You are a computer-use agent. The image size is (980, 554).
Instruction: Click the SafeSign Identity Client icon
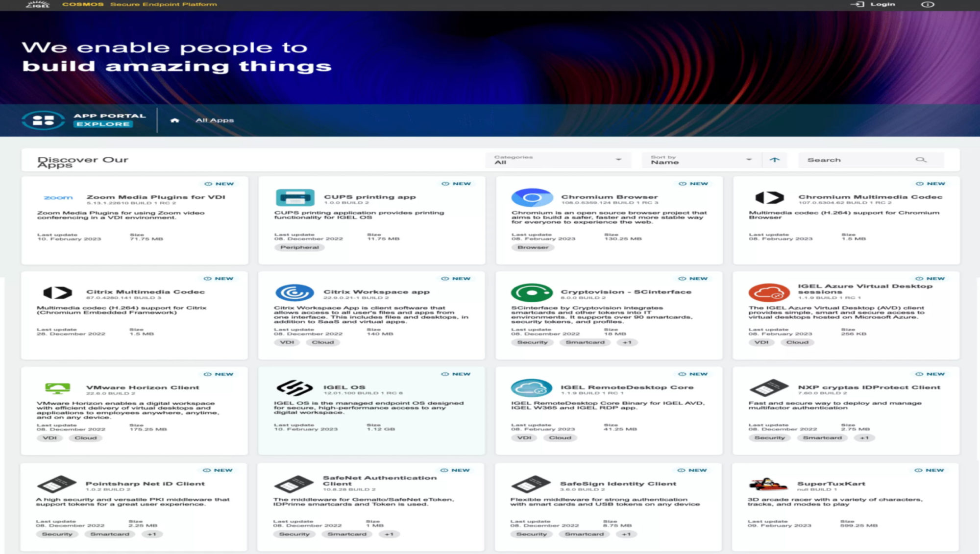[531, 484]
